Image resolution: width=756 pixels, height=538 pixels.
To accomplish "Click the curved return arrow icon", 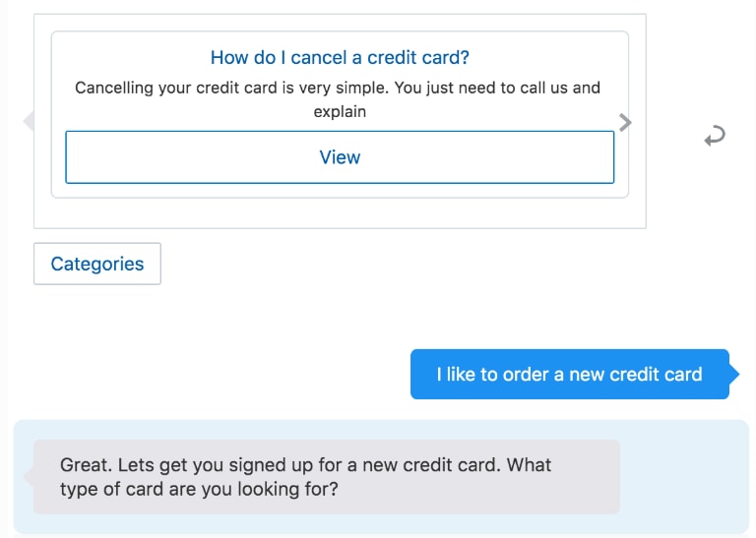I will pos(715,137).
